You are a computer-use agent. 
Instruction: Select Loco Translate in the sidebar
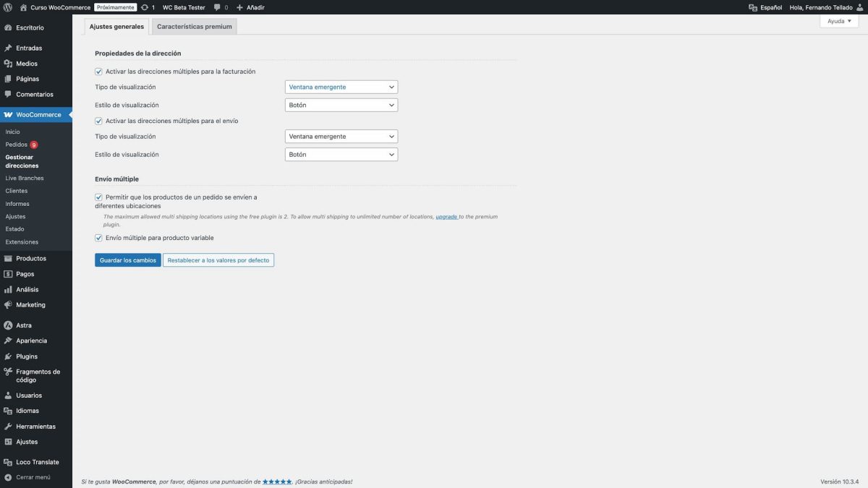pos(37,462)
